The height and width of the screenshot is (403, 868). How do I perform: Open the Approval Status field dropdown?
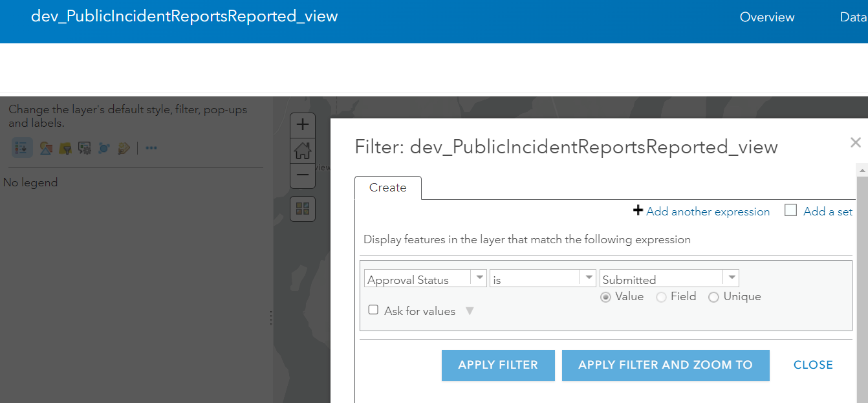pos(479,278)
